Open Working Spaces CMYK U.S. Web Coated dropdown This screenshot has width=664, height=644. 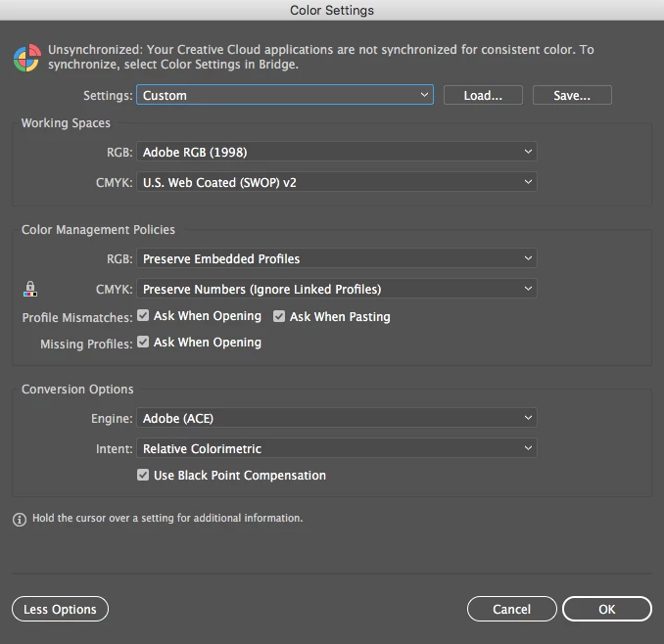click(337, 182)
